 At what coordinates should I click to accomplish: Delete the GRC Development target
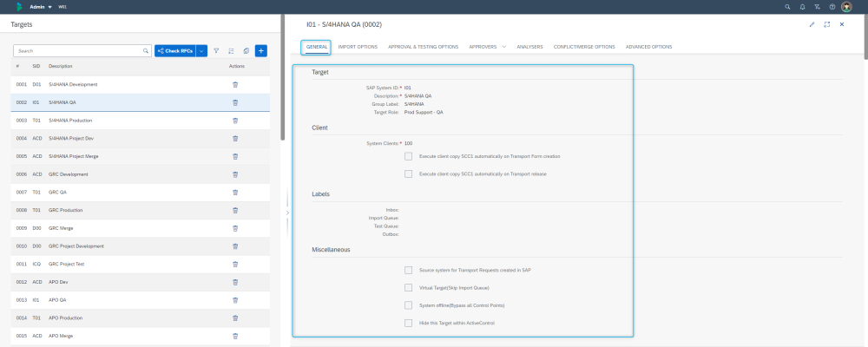[x=235, y=174]
